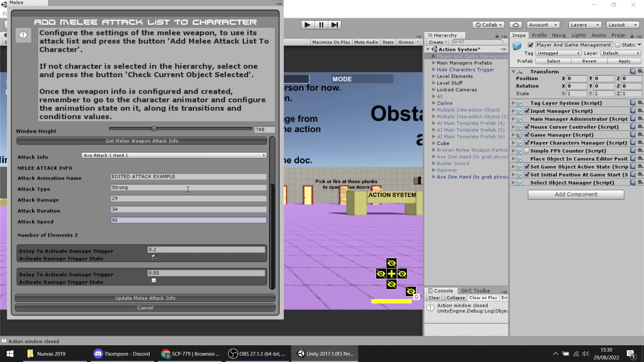
Task: Open the Attack Info dropdown
Action: pyautogui.click(x=174, y=155)
